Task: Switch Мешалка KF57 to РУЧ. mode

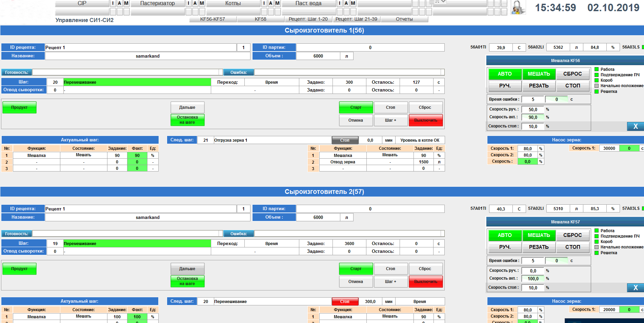Action: [504, 247]
